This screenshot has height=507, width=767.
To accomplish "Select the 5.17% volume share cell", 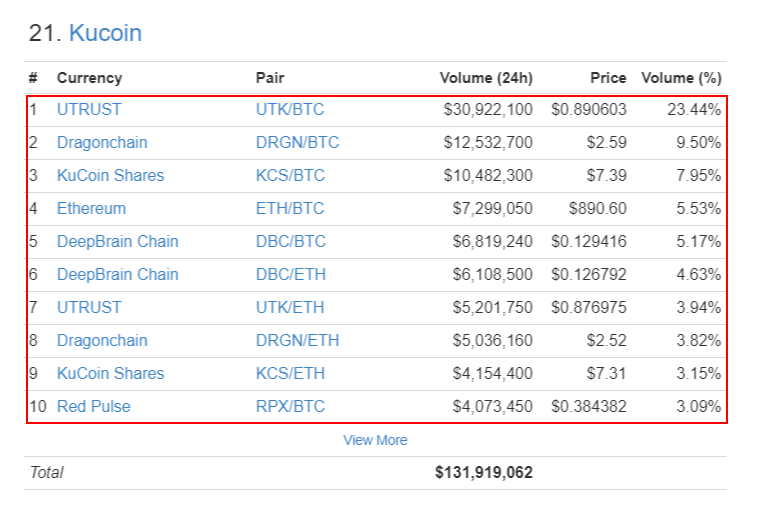I will [x=699, y=241].
